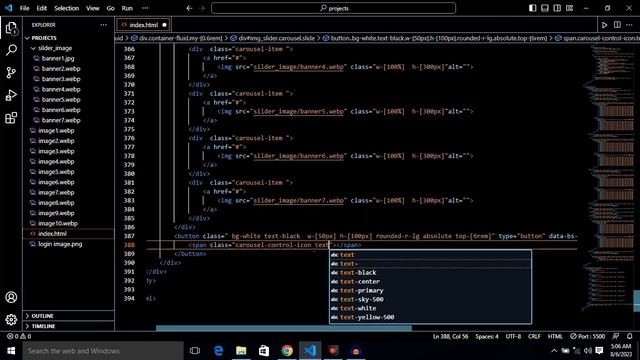Open Run and Debug view icon

(x=11, y=95)
